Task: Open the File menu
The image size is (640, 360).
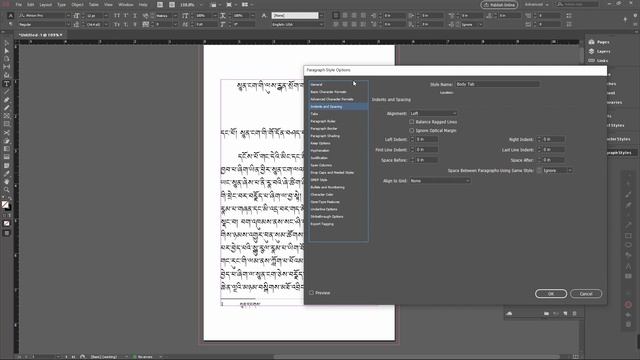Action: click(x=19, y=4)
